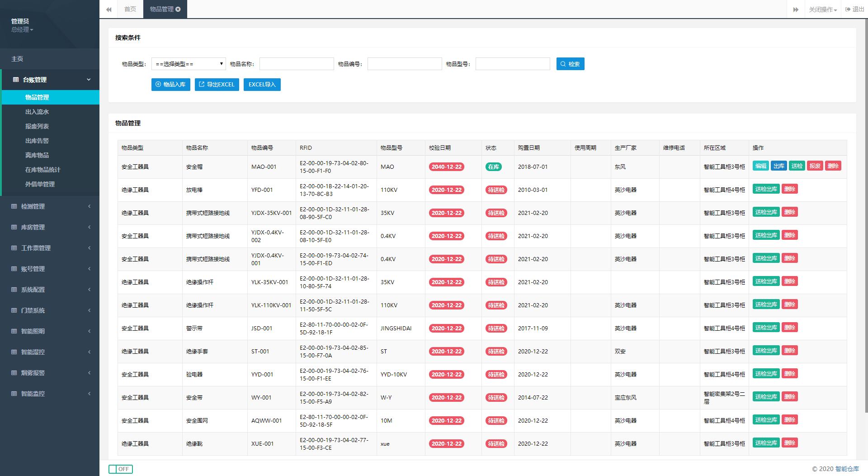
Task: Click the grid icon beside 台账管理
Action: click(16, 80)
